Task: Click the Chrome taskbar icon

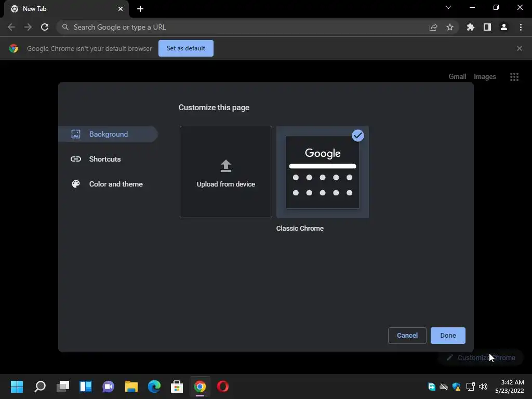Action: click(x=200, y=387)
